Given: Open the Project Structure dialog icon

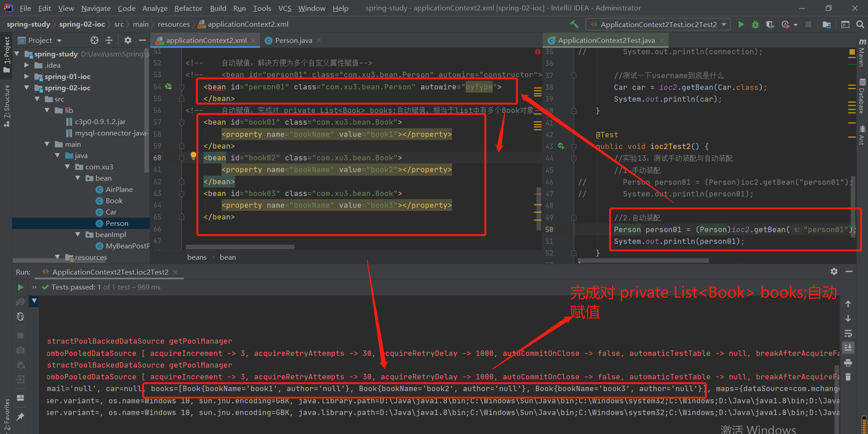Looking at the screenshot, I should (x=827, y=24).
